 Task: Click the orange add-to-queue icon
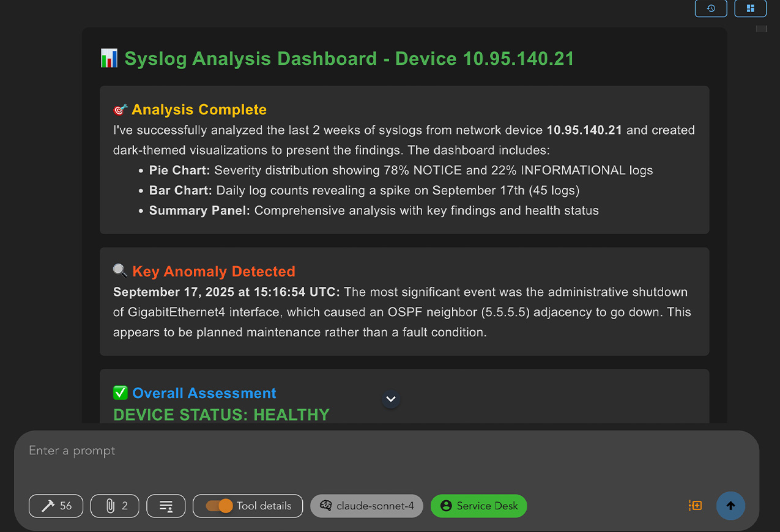tap(695, 506)
